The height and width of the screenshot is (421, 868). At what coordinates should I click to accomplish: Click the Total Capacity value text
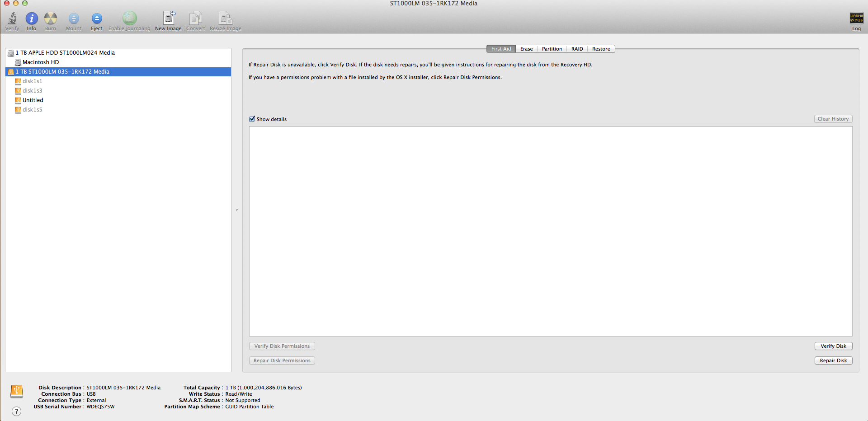(264, 388)
